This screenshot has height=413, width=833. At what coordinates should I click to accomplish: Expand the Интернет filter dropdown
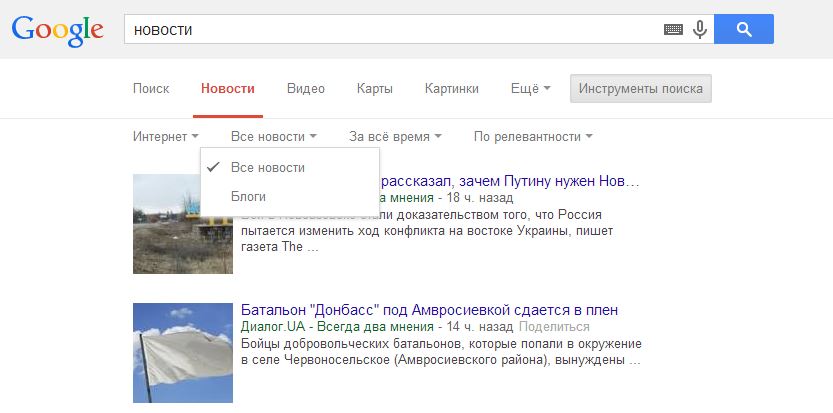pyautogui.click(x=166, y=136)
